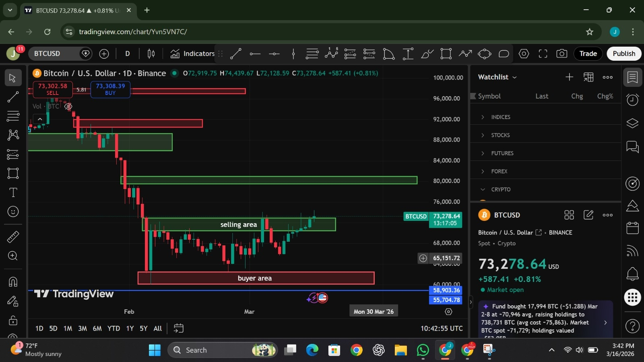Open watchlist more options menu
Screen dimensions: 644x362
608,77
